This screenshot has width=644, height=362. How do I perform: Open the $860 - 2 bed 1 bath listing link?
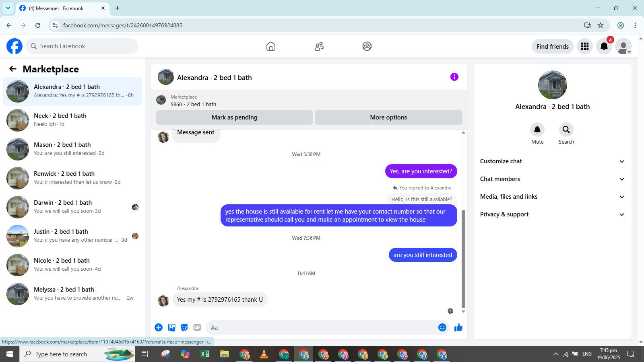(x=193, y=104)
